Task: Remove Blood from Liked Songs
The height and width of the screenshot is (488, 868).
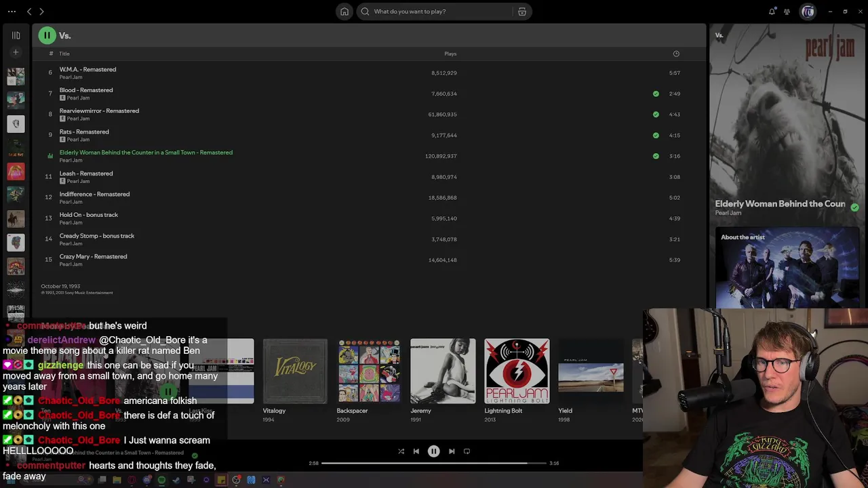Action: 656,94
